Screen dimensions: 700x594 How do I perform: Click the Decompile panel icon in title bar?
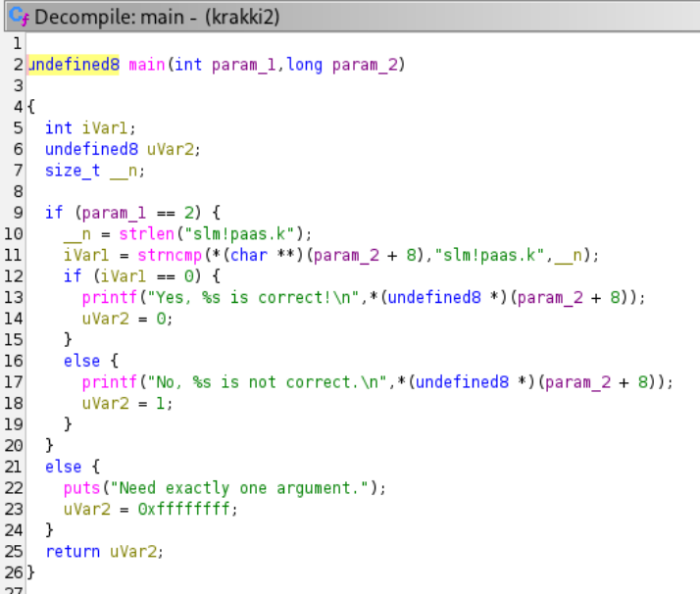click(17, 16)
